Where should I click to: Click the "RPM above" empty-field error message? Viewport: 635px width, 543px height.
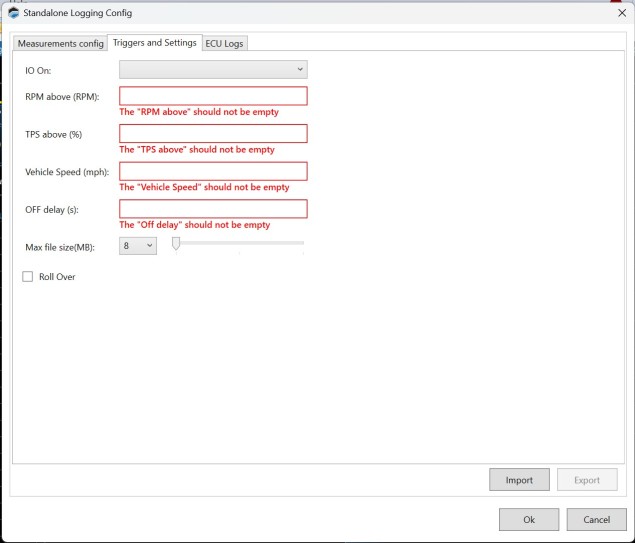click(x=199, y=112)
